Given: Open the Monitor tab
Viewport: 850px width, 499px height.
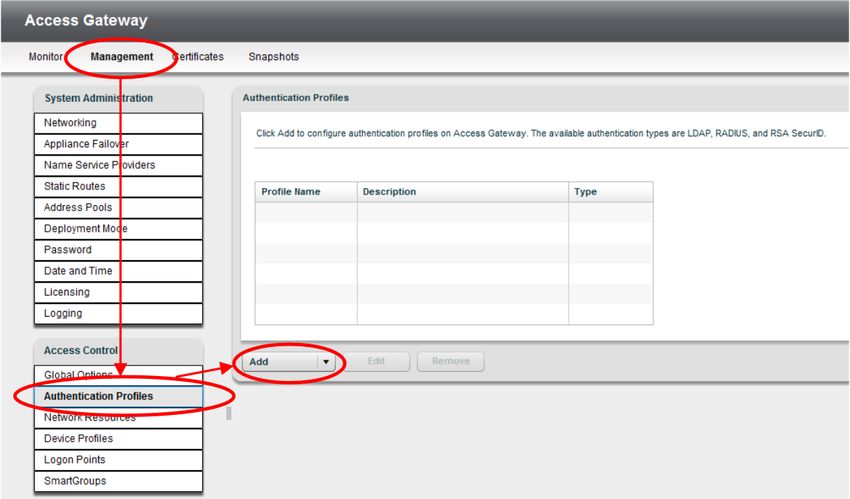Looking at the screenshot, I should (46, 56).
